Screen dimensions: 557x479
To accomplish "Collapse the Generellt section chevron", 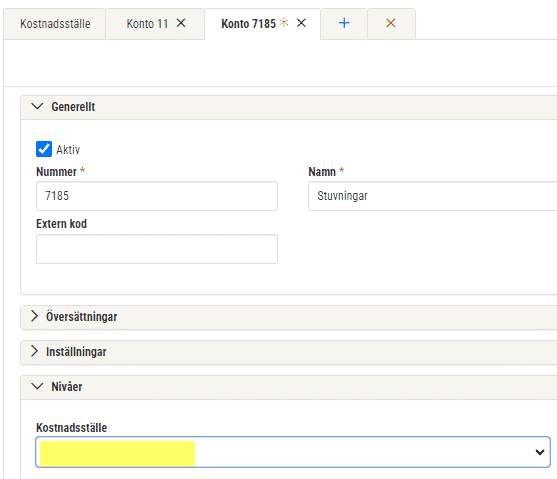I will click(37, 106).
